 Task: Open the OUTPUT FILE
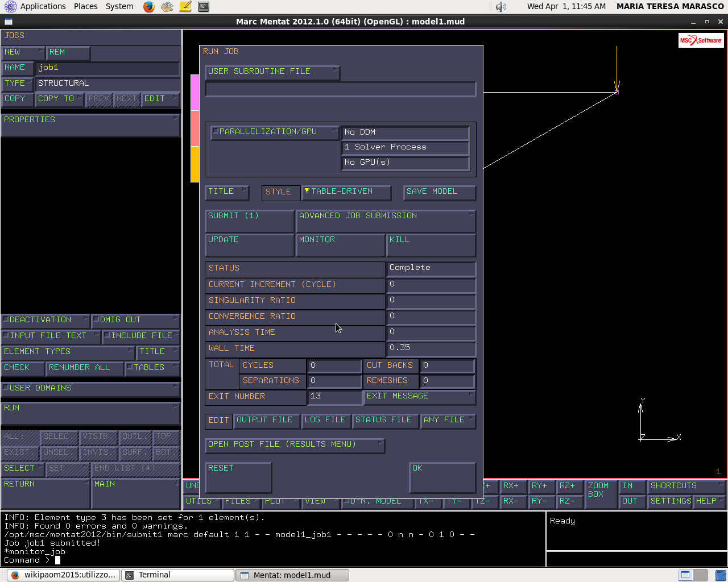click(x=266, y=421)
